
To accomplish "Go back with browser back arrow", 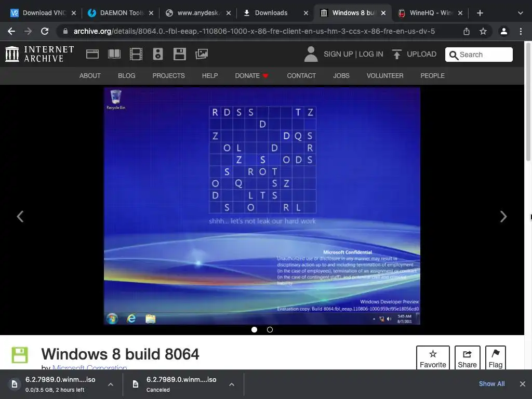I will [11, 31].
